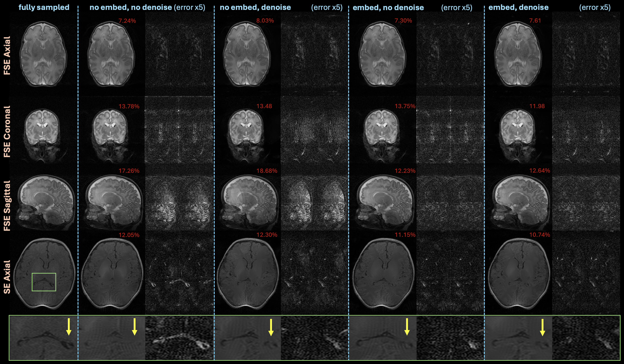Click the 'FSE Sagittal' row label

pos(7,205)
